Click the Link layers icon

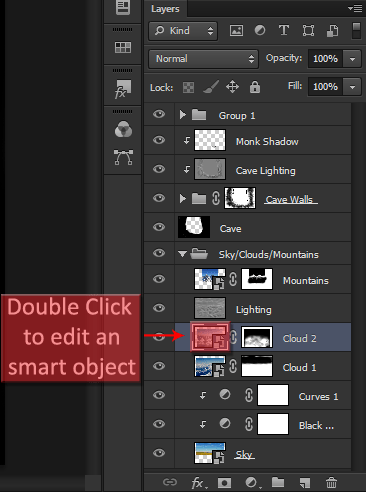[170, 482]
